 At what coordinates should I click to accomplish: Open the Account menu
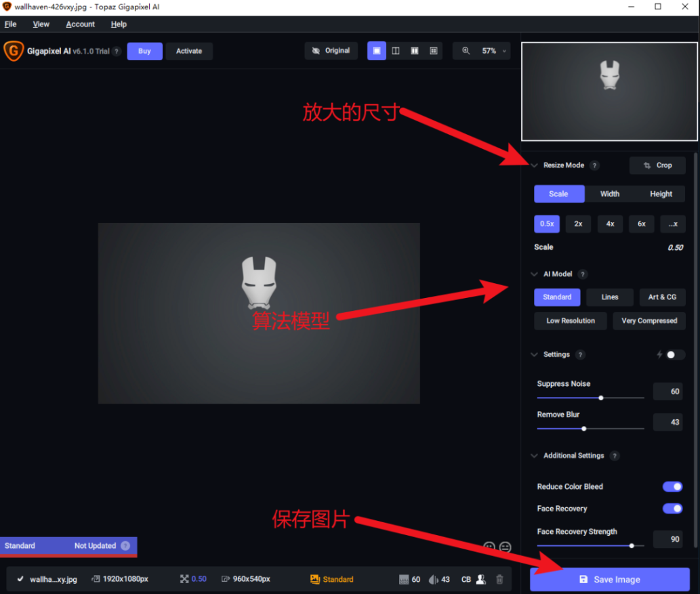pyautogui.click(x=81, y=24)
